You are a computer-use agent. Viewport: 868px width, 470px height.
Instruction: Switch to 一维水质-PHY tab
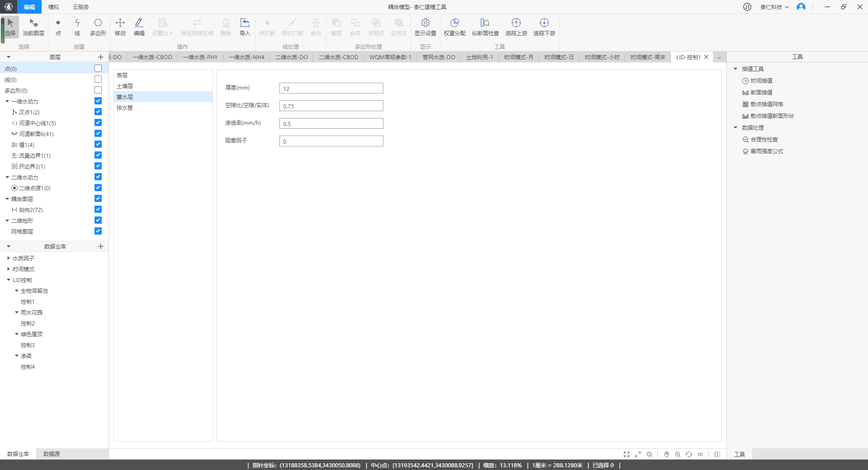click(x=200, y=57)
